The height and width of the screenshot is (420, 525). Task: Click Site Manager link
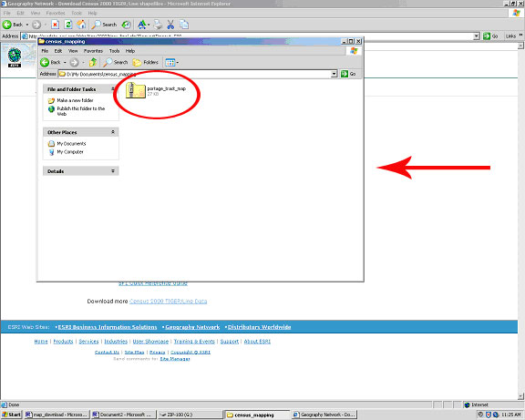(x=175, y=359)
